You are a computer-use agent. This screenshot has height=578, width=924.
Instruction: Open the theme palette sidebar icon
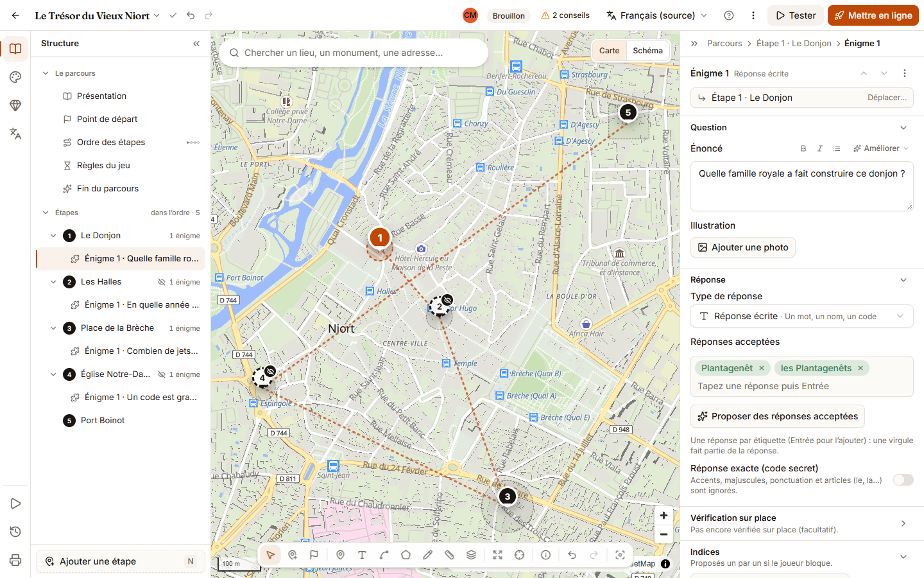pos(15,77)
